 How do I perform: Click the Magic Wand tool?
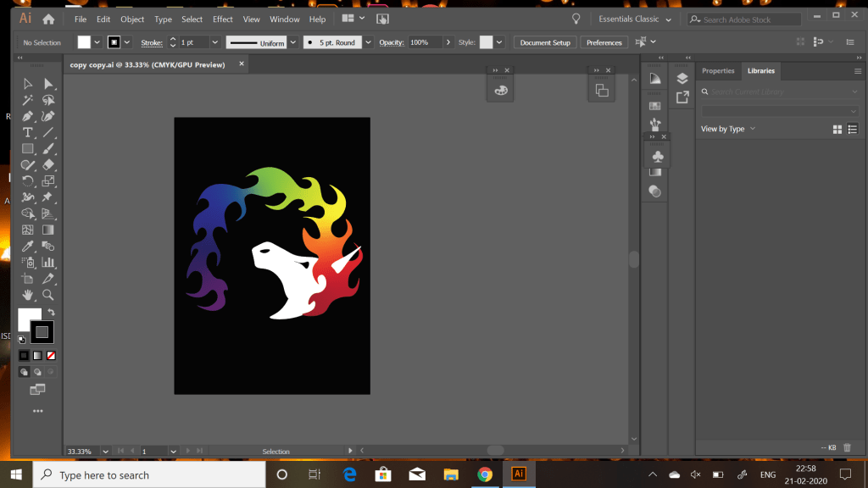tap(28, 100)
